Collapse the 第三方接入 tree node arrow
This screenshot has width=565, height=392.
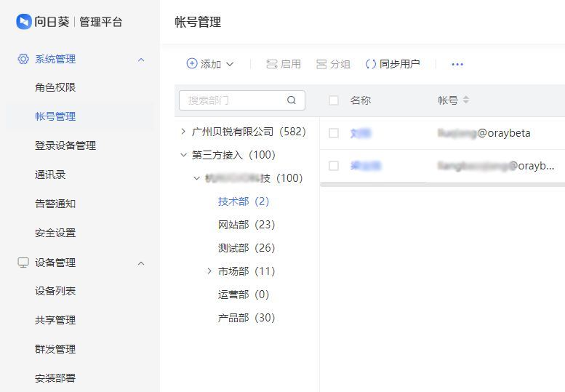click(183, 155)
